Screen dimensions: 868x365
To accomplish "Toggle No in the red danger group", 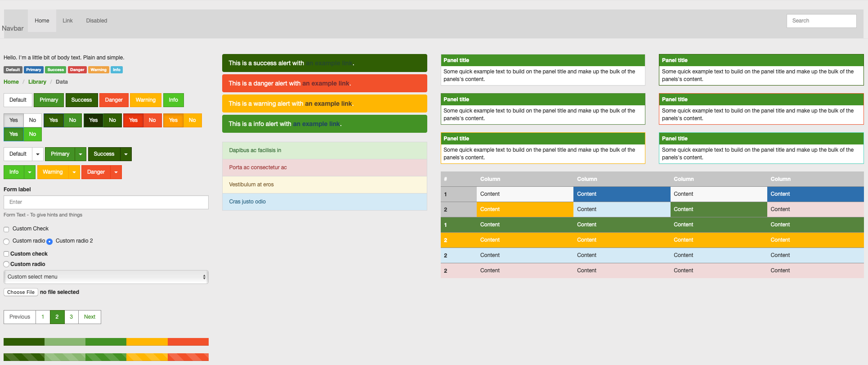I will pos(152,120).
